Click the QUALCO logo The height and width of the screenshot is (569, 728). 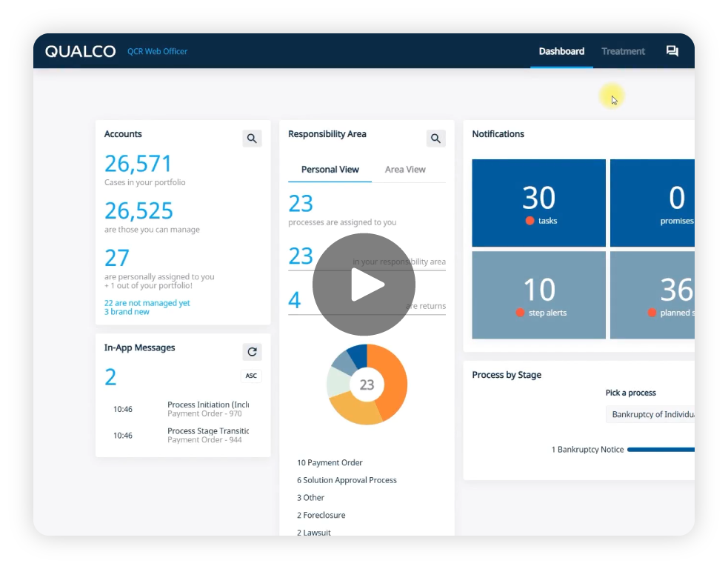[x=80, y=51]
